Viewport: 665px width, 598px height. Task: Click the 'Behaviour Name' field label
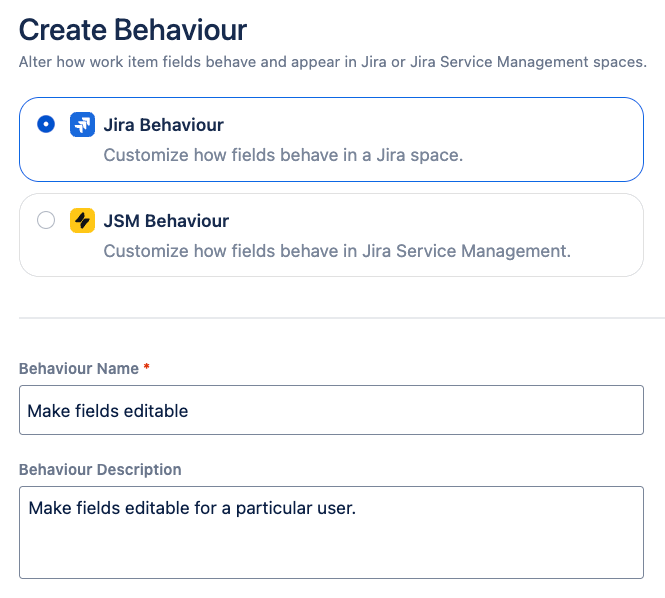pyautogui.click(x=79, y=369)
